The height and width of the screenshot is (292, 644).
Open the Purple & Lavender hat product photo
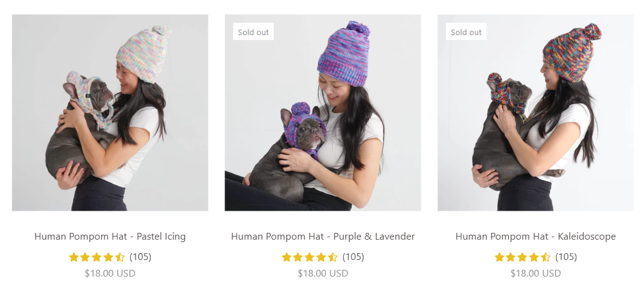pos(323,113)
